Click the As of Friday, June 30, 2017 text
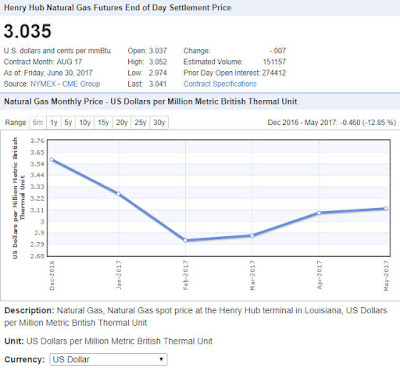400x368 pixels. point(48,73)
